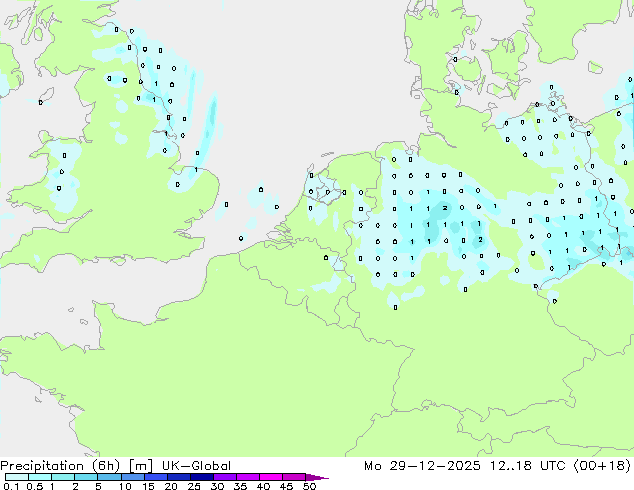Image resolution: width=634 pixels, height=490 pixels.
Task: Click the 0.1–0.5 legend color swatch
Action: pos(17,477)
